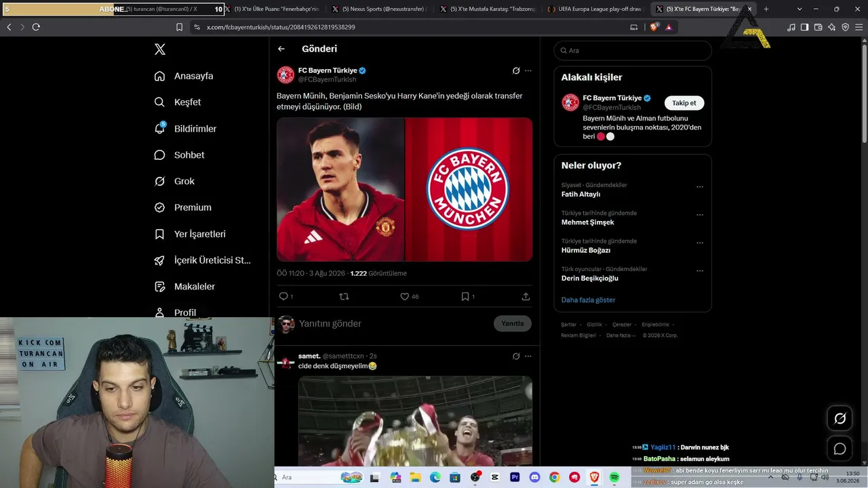Go back using browser back arrow
Screen dimensions: 868x488
pyautogui.click(x=9, y=27)
